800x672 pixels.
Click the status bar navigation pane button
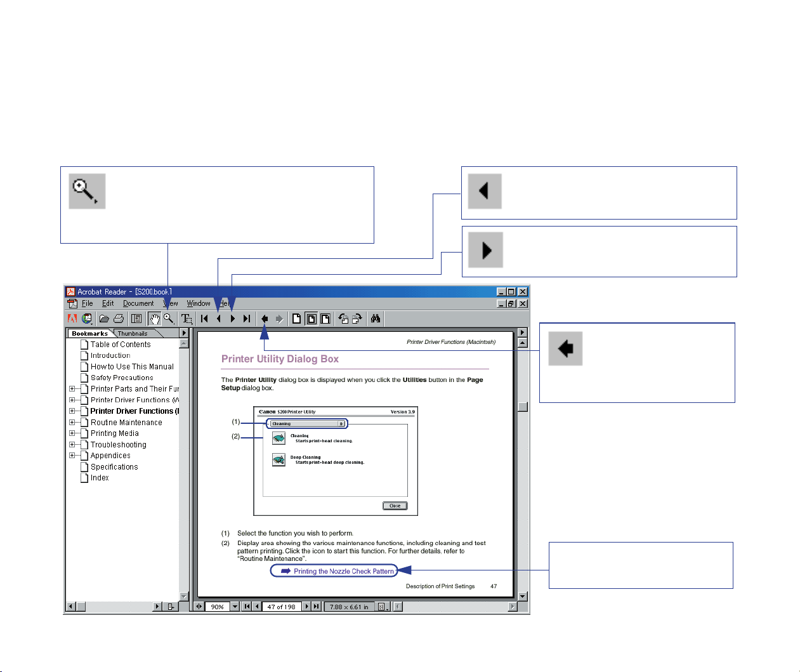point(199,607)
